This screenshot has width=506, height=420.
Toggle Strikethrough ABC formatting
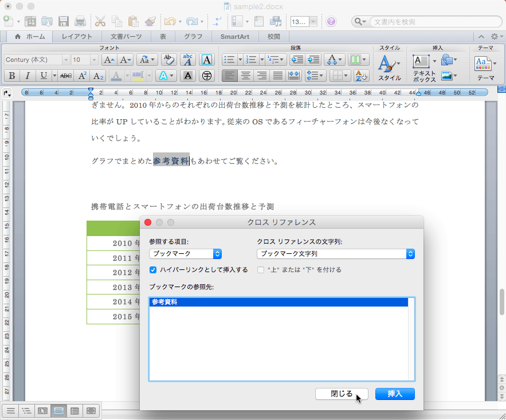(x=66, y=76)
